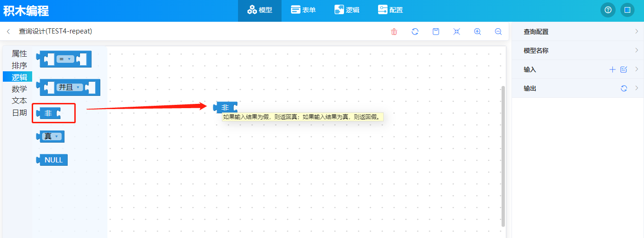The height and width of the screenshot is (238, 644).
Task: Click the 查询设计(TEST4-repeat) title text
Action: [55, 31]
